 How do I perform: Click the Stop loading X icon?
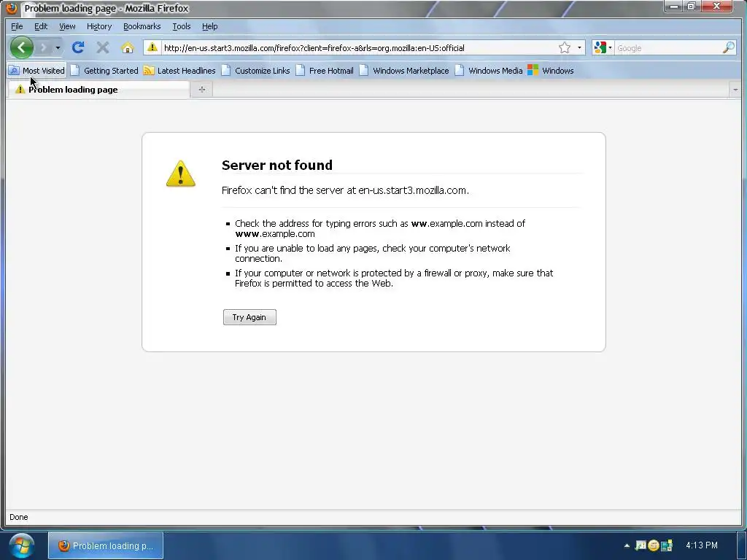click(x=102, y=47)
